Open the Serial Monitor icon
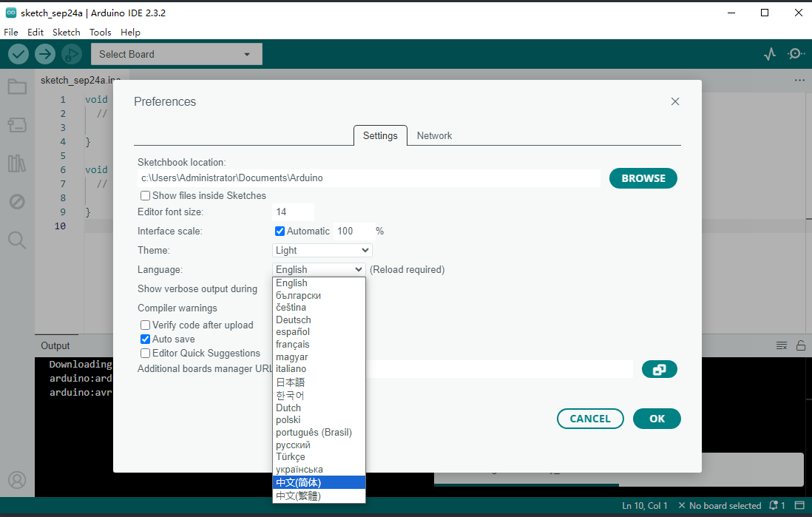The height and width of the screenshot is (517, 812). pos(796,54)
